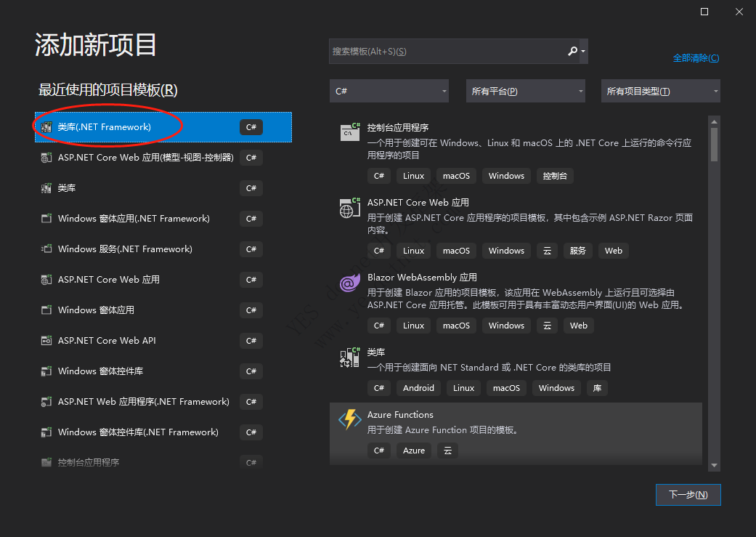Click the scrollbar down arrow

click(x=714, y=465)
